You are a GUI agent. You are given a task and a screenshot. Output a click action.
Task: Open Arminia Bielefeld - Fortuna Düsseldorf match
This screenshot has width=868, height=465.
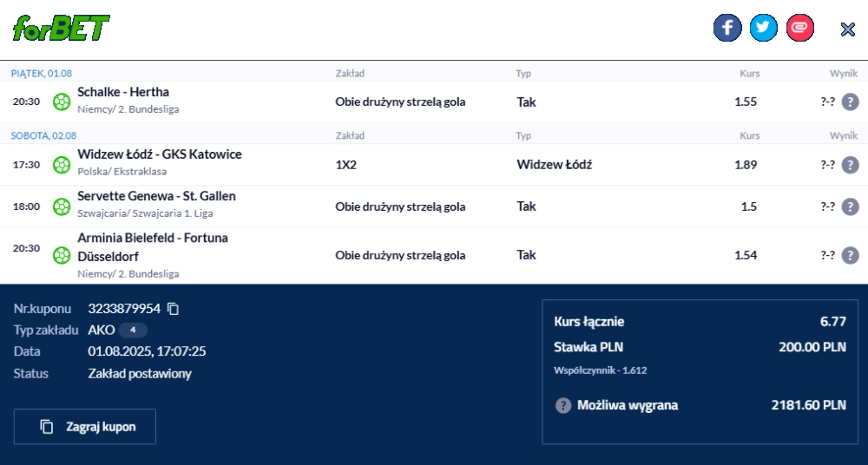tap(153, 247)
